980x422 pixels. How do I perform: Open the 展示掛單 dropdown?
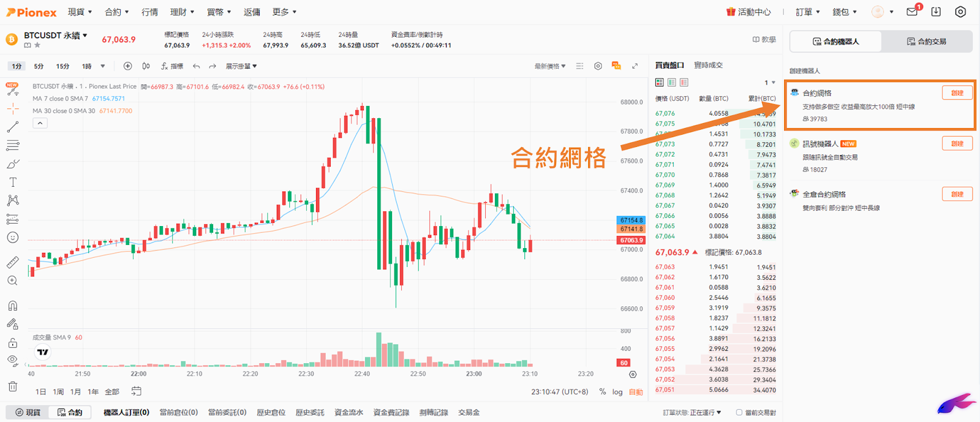pos(241,66)
